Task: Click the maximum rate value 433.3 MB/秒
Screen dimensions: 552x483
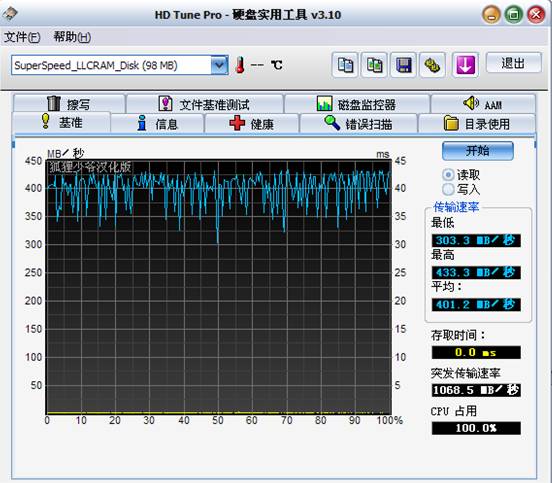Action: (x=476, y=272)
